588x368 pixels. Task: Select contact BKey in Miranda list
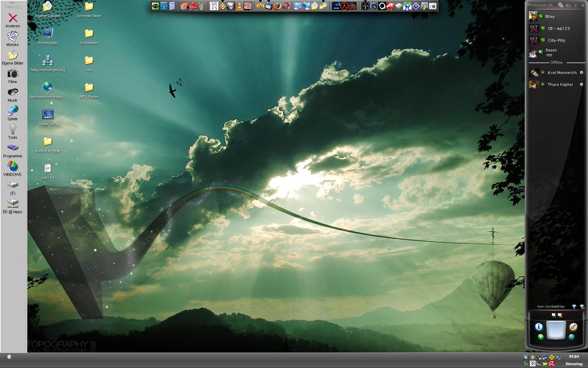click(556, 16)
